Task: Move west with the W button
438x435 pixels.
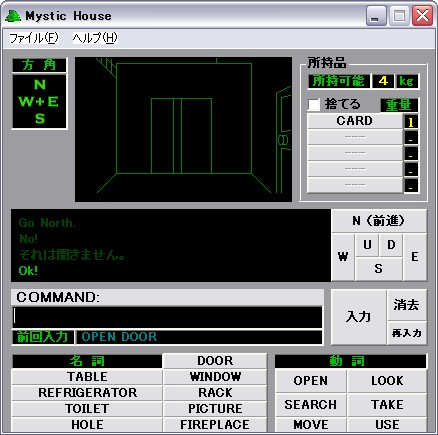Action: (343, 257)
